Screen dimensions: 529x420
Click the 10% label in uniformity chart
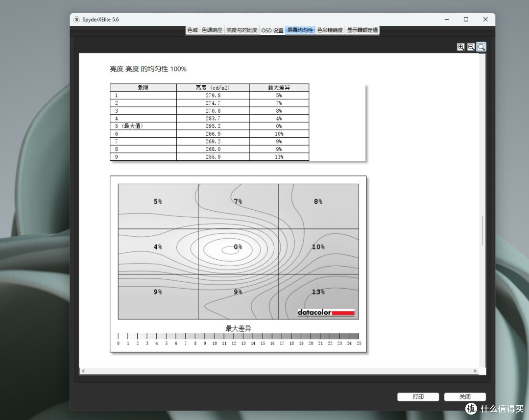point(318,247)
